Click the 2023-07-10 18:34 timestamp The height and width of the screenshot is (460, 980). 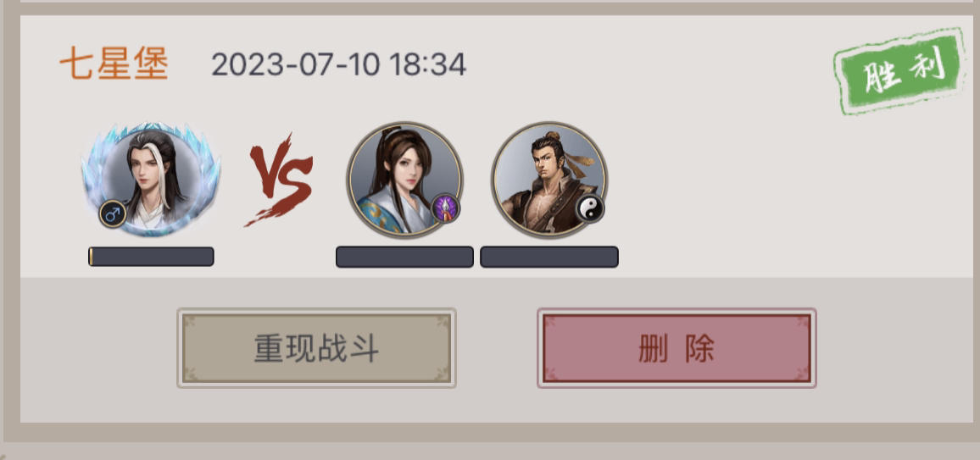click(x=339, y=65)
